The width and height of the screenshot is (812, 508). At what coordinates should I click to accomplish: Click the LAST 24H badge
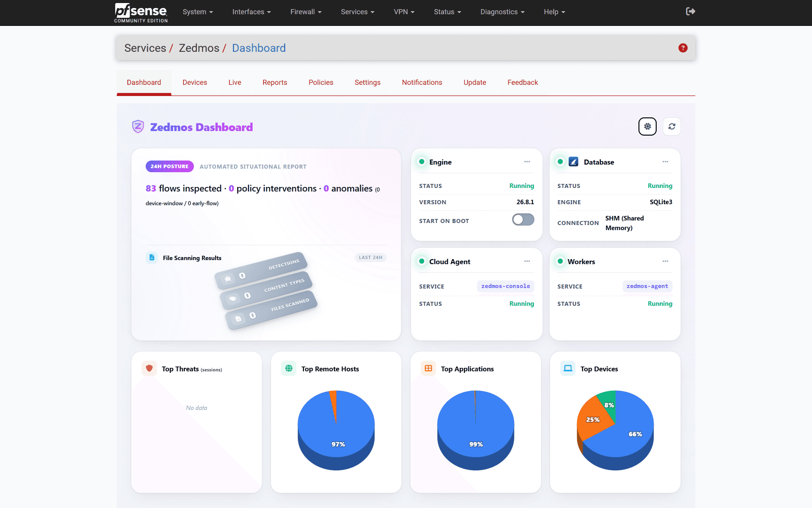click(370, 258)
